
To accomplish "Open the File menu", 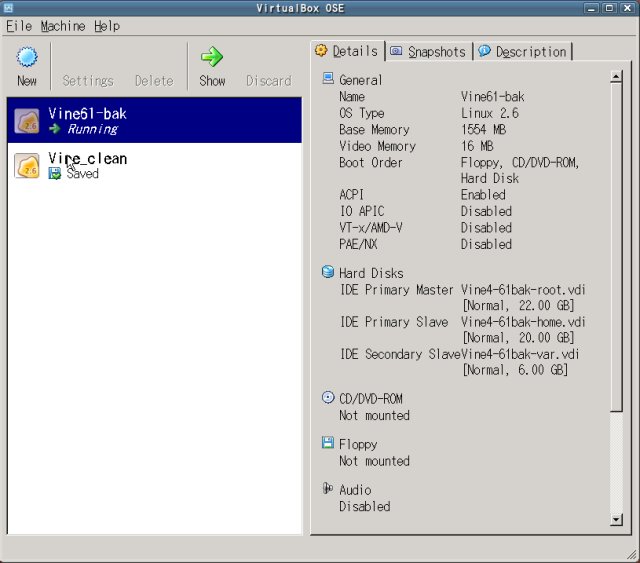I will (19, 26).
